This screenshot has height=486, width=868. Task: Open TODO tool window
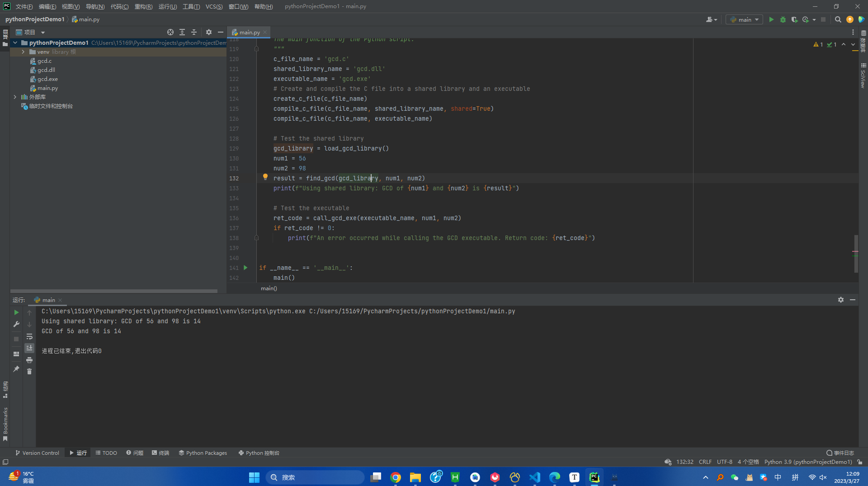[x=106, y=453]
